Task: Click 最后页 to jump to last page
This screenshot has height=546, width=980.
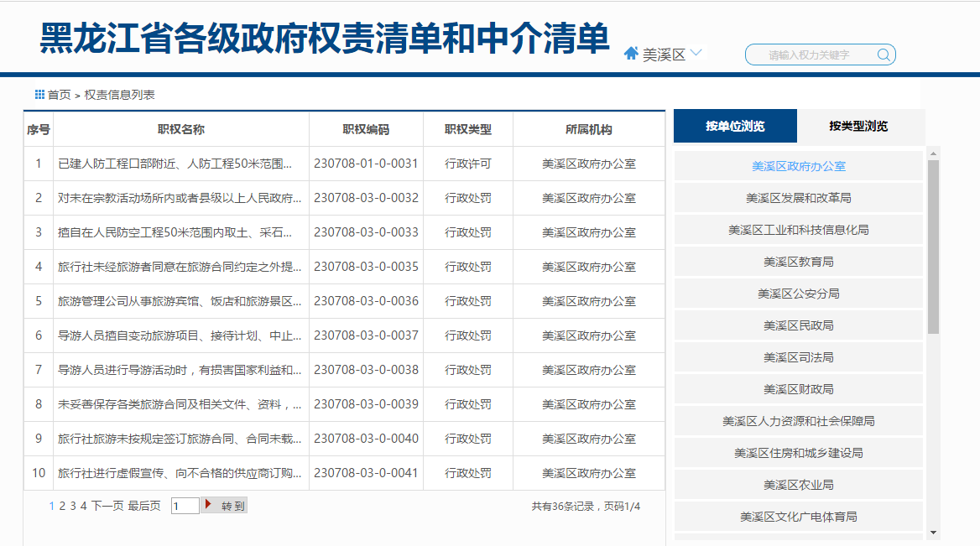Action: pos(144,506)
